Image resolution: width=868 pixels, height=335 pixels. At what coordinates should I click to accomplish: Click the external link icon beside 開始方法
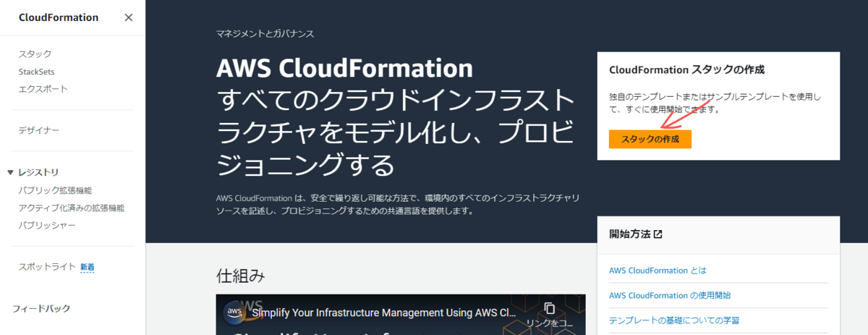[x=658, y=234]
